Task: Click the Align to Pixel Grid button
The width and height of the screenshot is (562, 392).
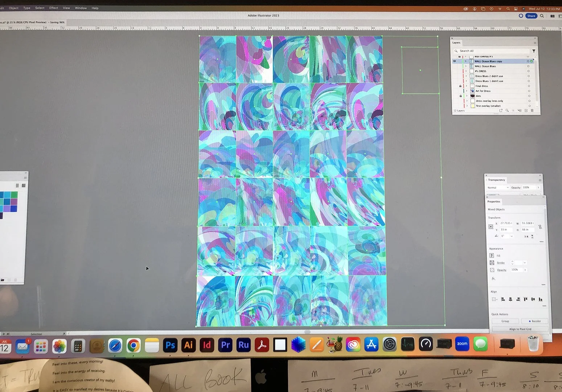Action: tap(520, 329)
